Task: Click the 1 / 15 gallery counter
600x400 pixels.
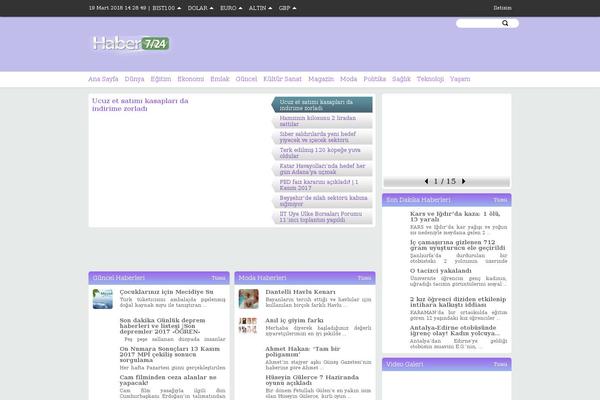Action: tap(445, 181)
